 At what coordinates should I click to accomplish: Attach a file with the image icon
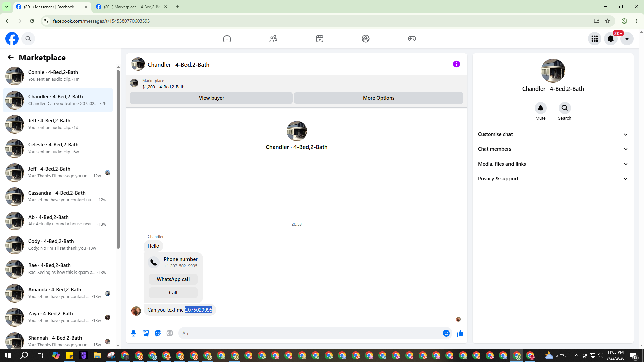tap(146, 333)
